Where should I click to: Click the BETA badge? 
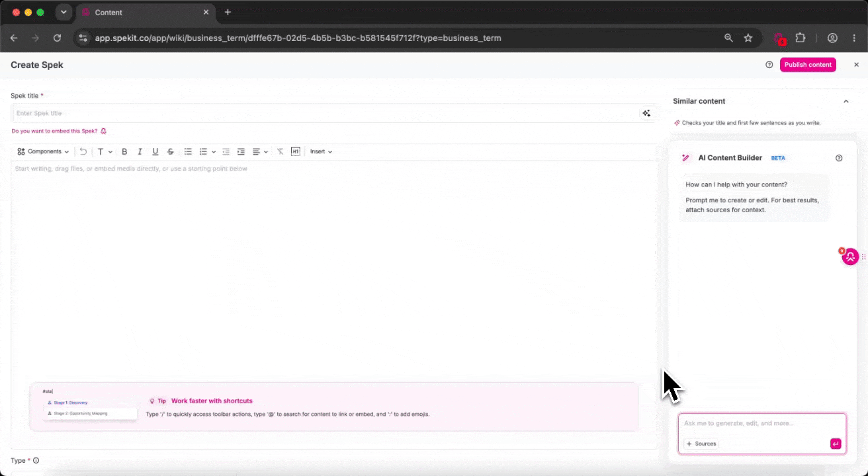click(x=778, y=158)
